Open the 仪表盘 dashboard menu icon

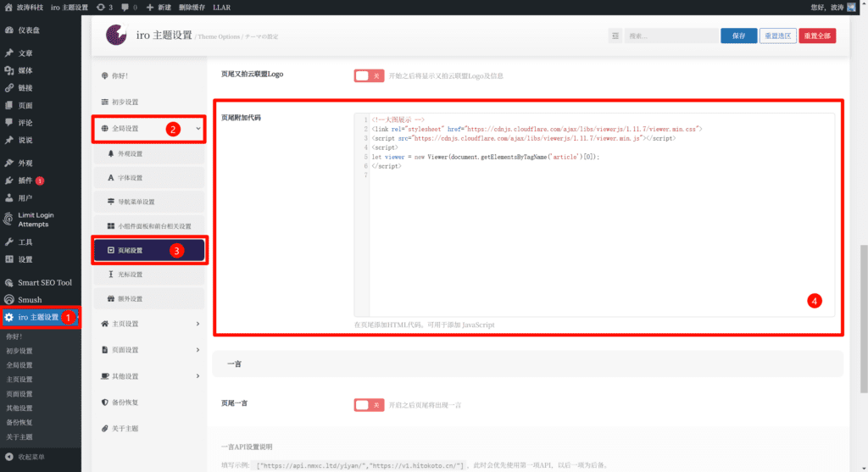(8, 31)
